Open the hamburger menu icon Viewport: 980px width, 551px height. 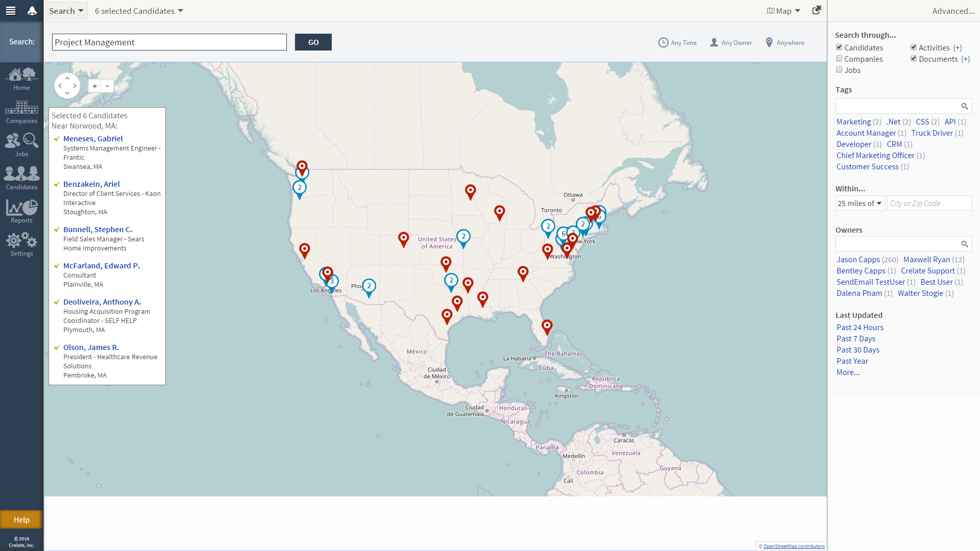point(11,11)
